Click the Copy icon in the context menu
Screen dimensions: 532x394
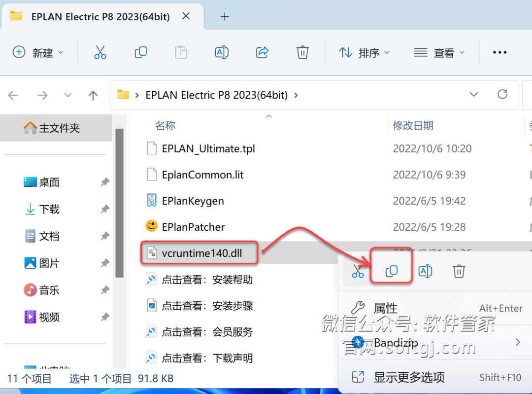391,271
